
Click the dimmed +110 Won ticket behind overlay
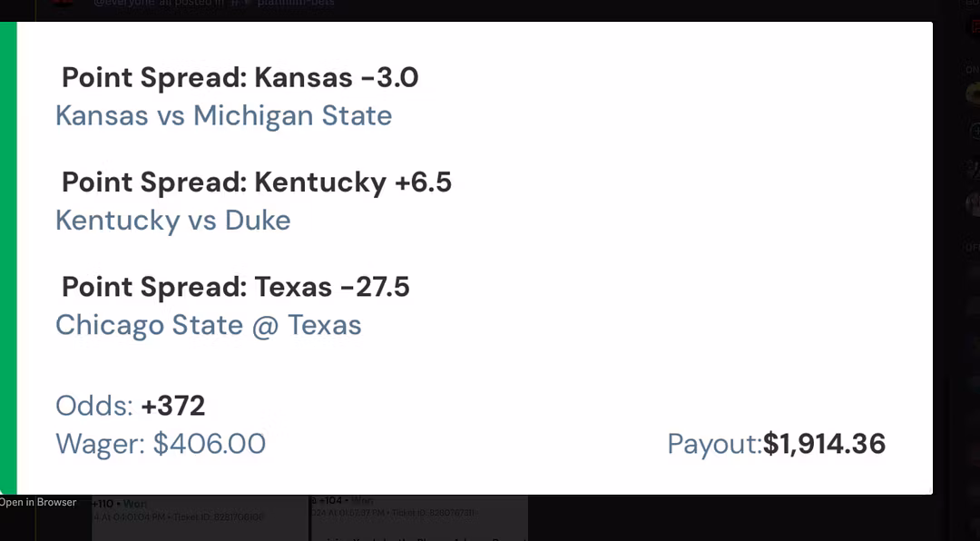tap(120, 504)
